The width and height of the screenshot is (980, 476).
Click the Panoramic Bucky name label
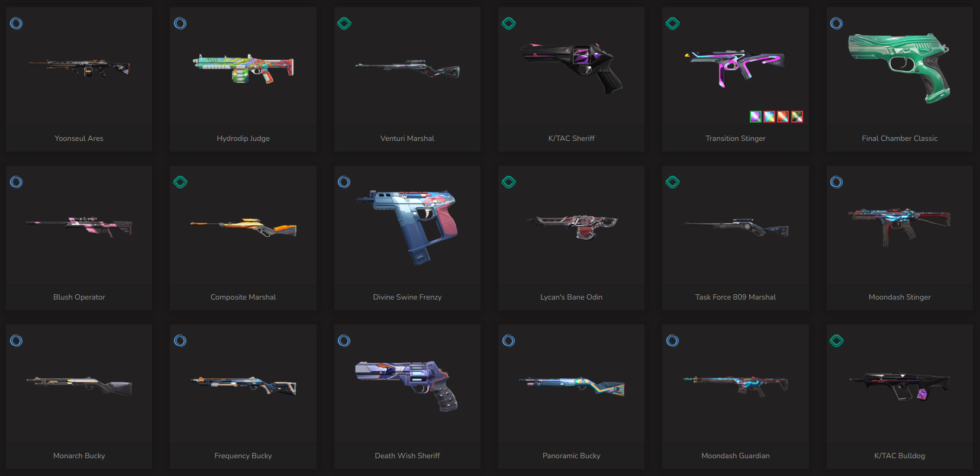572,456
